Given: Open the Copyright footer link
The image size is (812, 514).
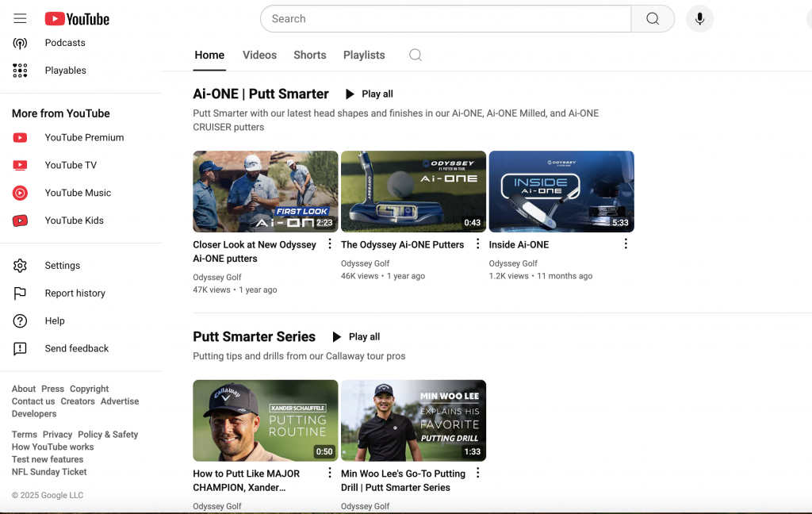Looking at the screenshot, I should click(89, 389).
